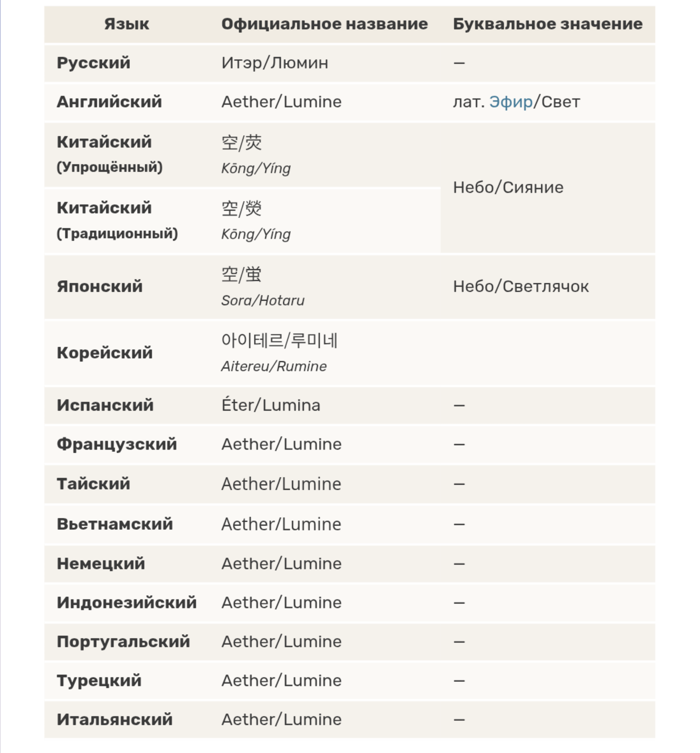Click the Турецкий row label
The image size is (700, 753).
[99, 681]
